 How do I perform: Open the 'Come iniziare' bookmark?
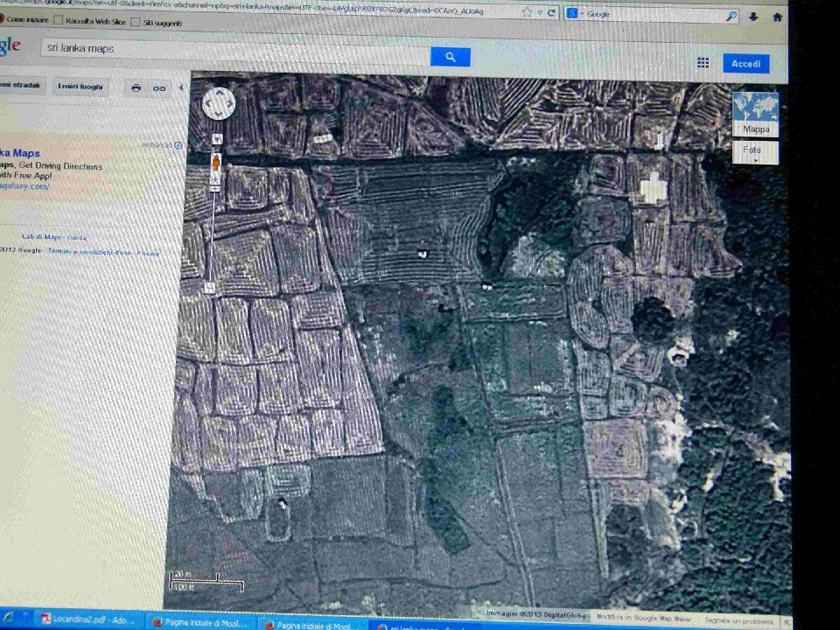coord(24,19)
